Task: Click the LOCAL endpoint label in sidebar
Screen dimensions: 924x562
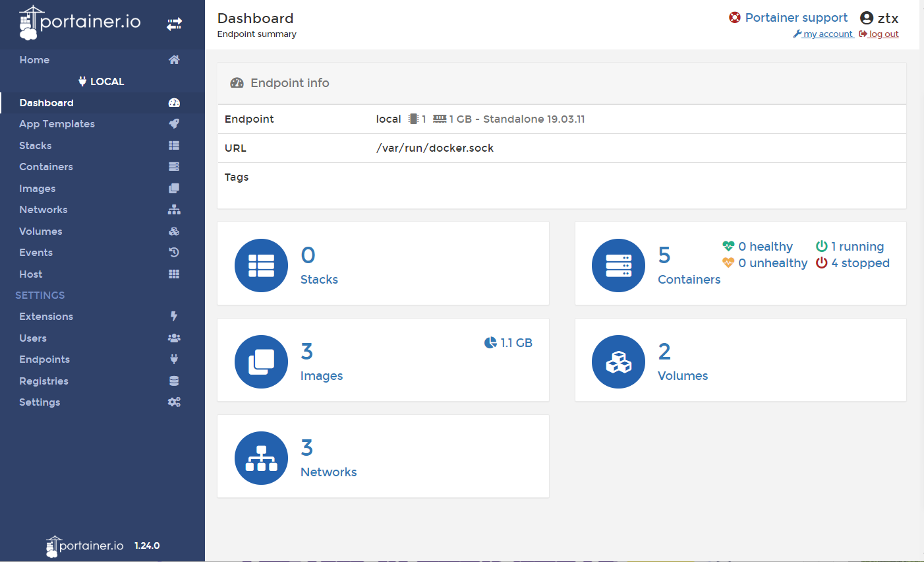Action: coord(101,82)
